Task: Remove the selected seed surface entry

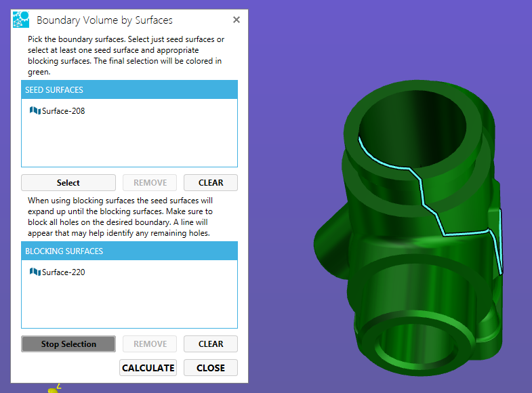Action: click(150, 182)
